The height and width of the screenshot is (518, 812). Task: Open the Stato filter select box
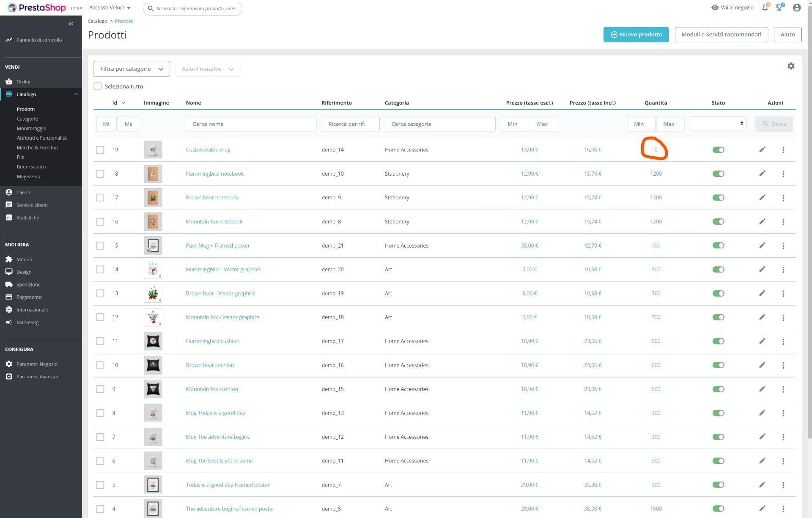tap(718, 124)
